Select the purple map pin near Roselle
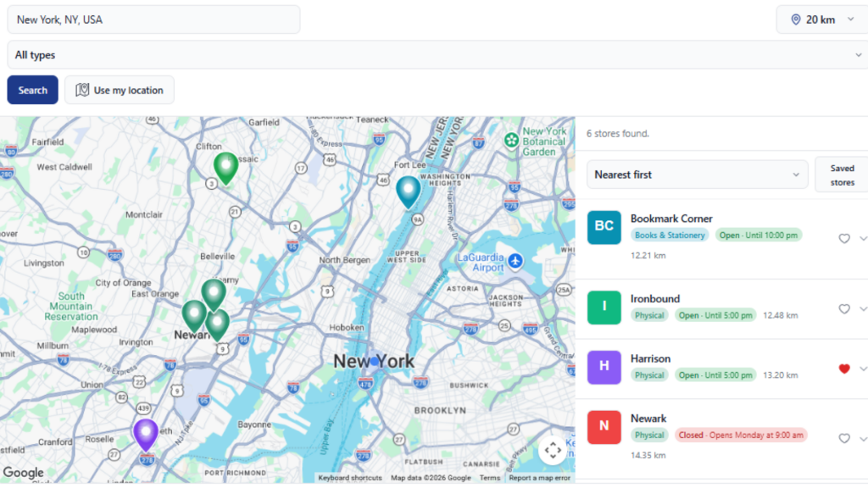The image size is (868, 488). [146, 435]
